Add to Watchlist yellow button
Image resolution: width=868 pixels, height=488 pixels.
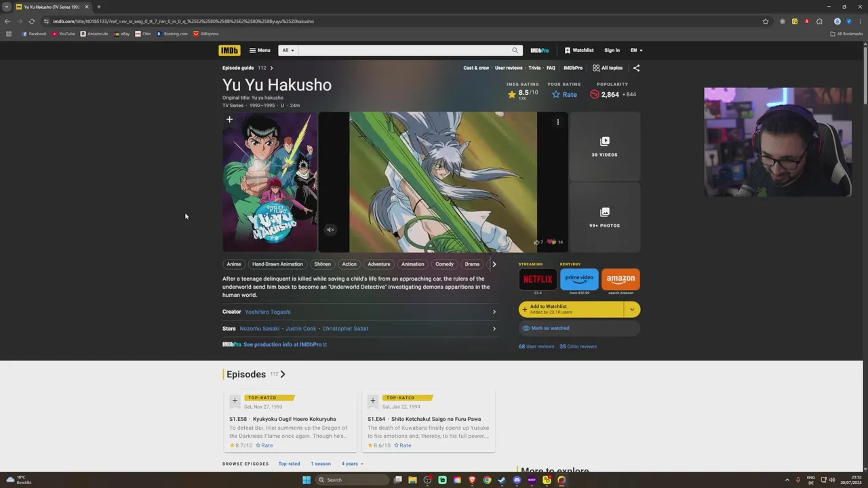point(571,309)
